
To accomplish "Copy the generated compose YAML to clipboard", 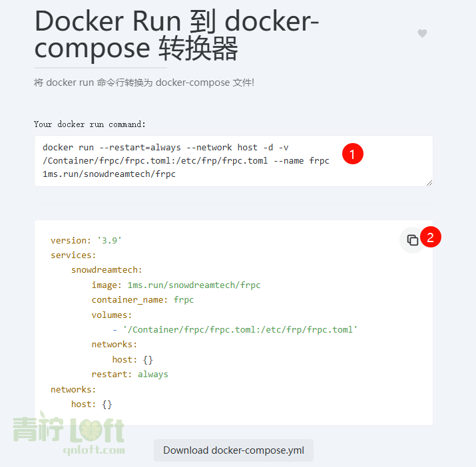I will [413, 240].
